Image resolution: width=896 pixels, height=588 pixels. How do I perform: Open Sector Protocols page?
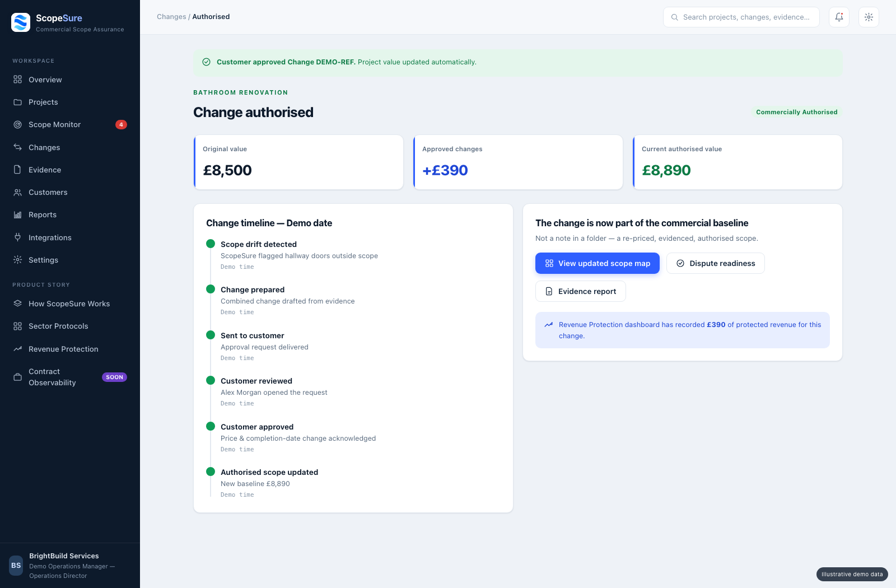(x=70, y=326)
